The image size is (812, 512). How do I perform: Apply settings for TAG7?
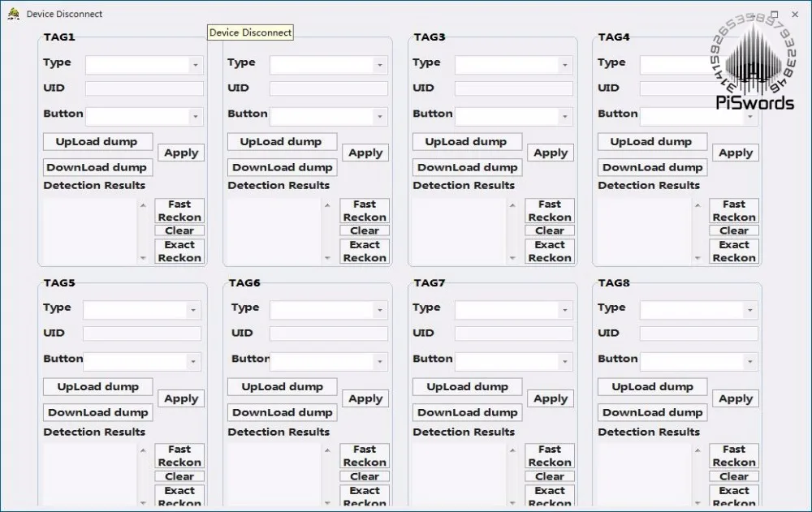[x=551, y=398]
